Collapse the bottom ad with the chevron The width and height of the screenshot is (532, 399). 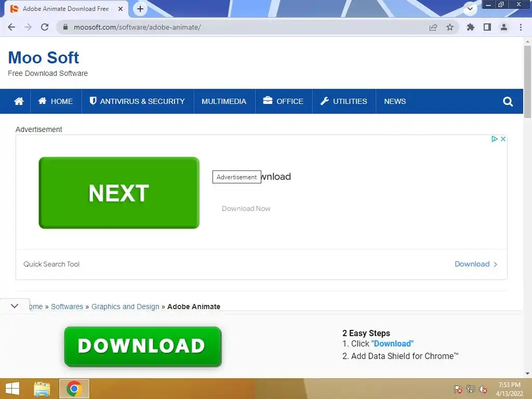point(15,306)
